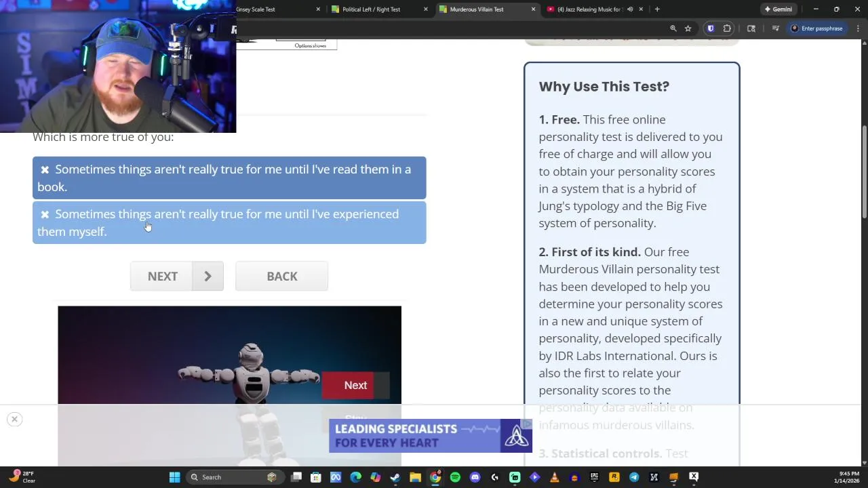This screenshot has height=488, width=868.
Task: Switch to Political Left / Right Test tab
Action: [378, 9]
